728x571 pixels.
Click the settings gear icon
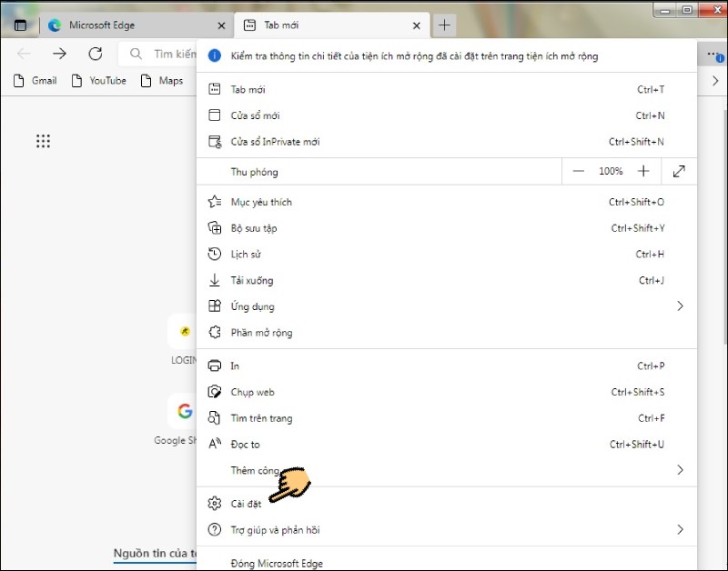tap(214, 504)
